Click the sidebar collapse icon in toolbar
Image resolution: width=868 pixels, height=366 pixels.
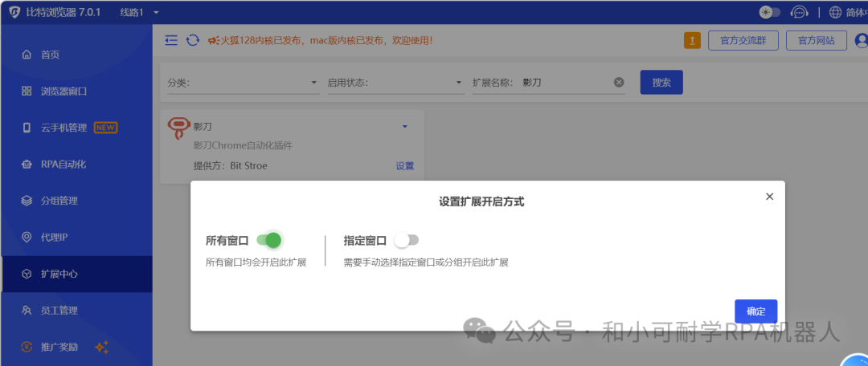171,40
